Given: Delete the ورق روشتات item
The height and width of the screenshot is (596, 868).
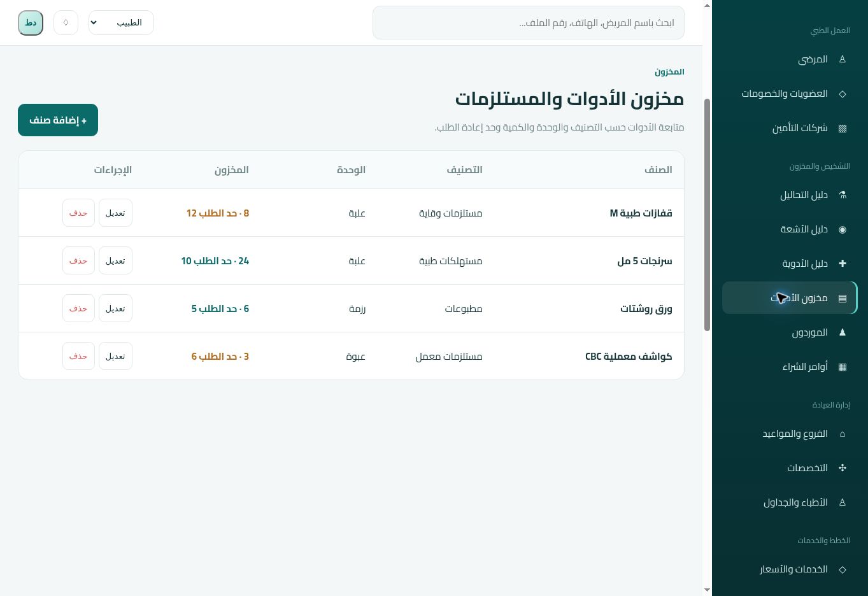Looking at the screenshot, I should click(x=78, y=308).
